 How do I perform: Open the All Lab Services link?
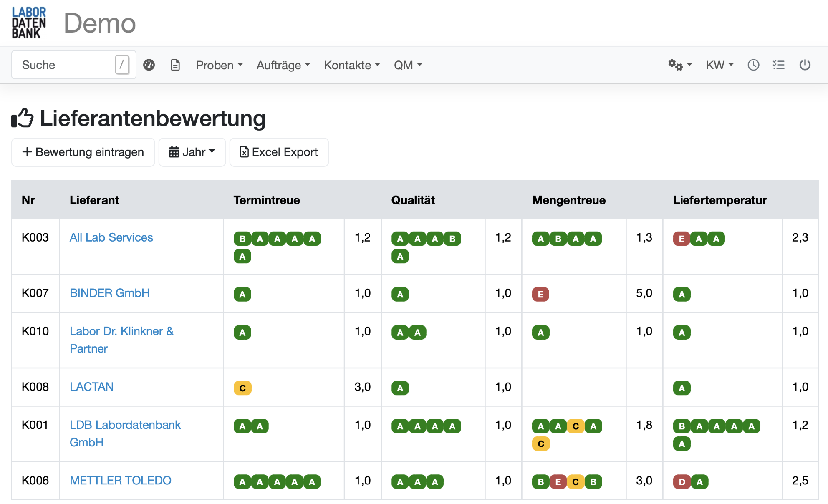(x=111, y=237)
